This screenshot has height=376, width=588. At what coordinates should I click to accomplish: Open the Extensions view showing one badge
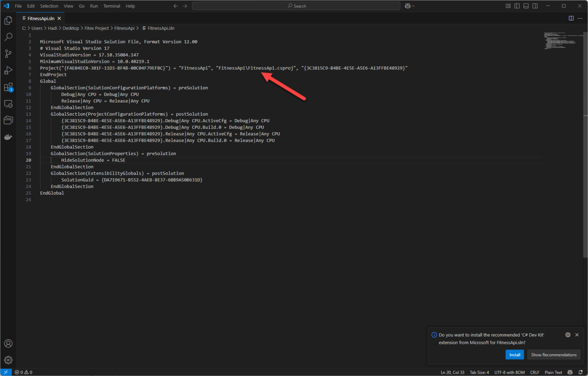point(8,87)
